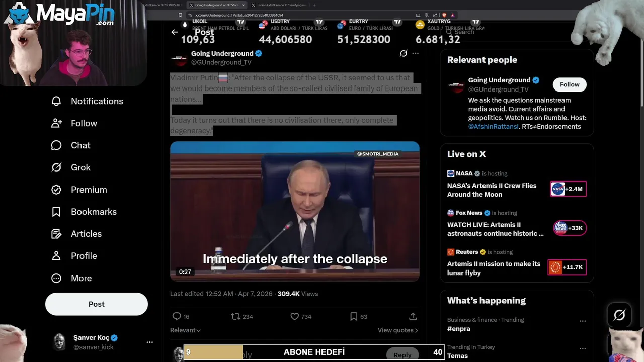Click the reply icon with 16
The image size is (644, 362).
pyautogui.click(x=181, y=316)
